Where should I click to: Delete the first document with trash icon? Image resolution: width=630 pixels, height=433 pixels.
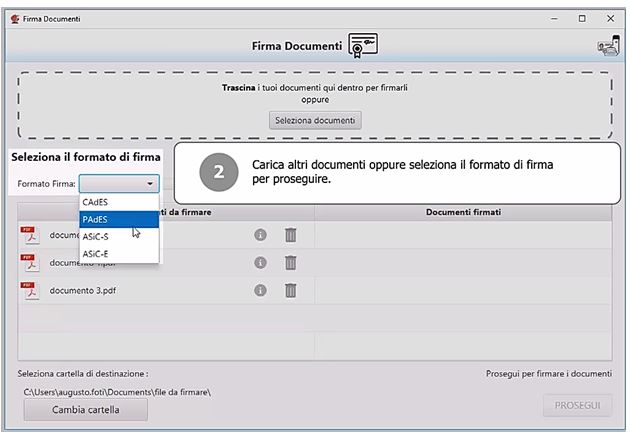[x=291, y=235]
